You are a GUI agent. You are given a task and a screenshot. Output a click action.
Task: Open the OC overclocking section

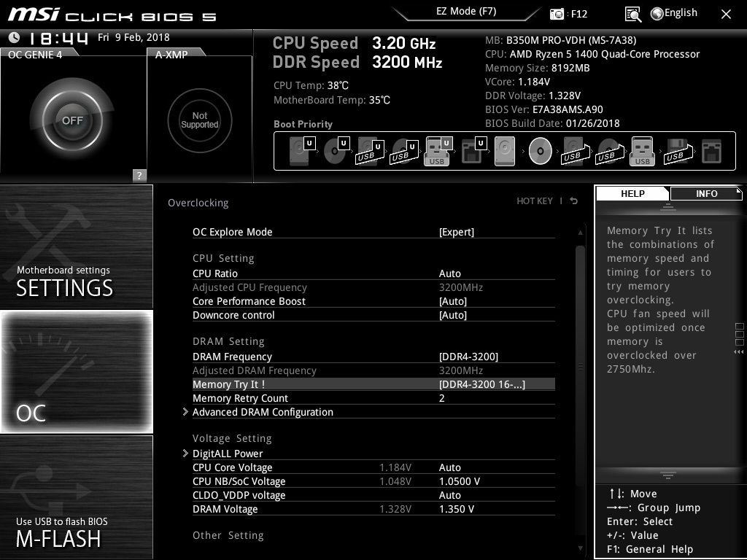point(76,372)
